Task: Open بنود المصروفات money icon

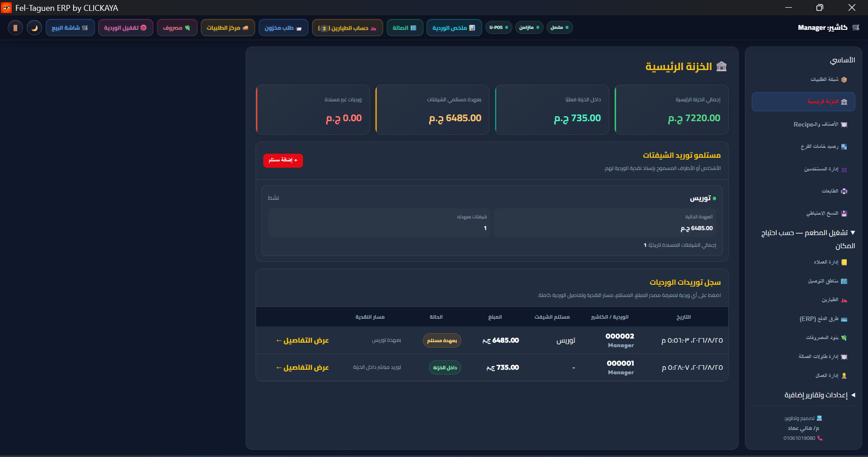Action: pos(844,338)
